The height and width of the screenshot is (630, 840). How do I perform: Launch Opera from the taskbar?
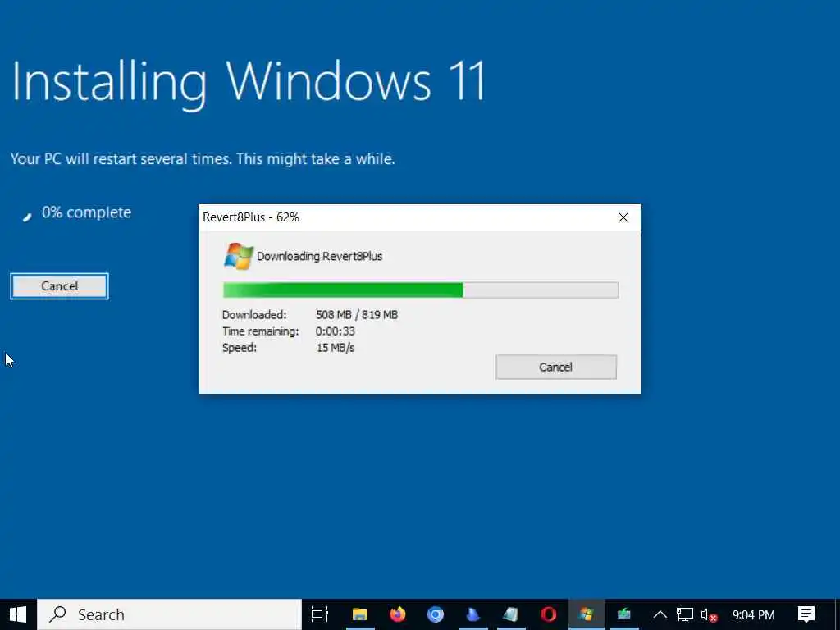coord(548,614)
